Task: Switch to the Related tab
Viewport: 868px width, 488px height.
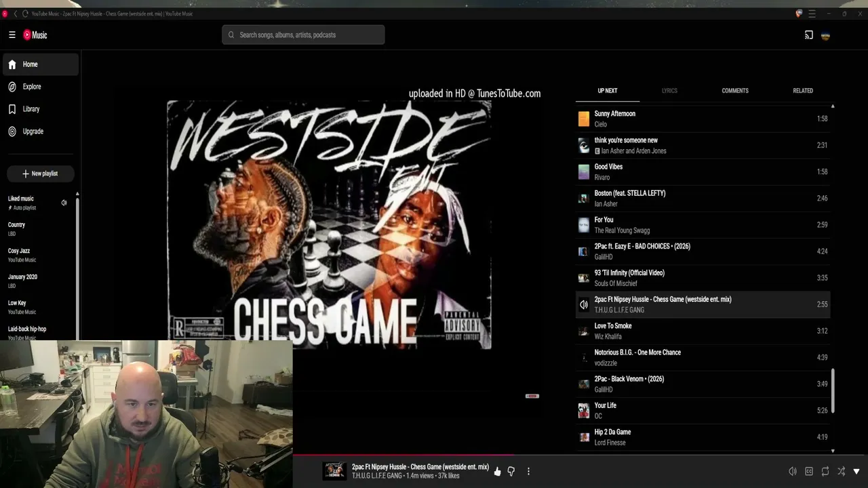Action: pyautogui.click(x=803, y=91)
